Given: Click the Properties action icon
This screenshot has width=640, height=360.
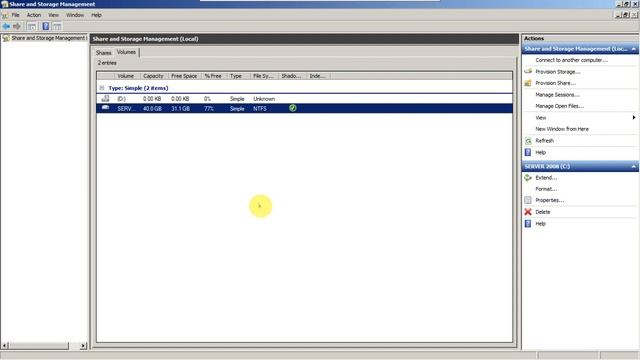Looking at the screenshot, I should [x=528, y=200].
